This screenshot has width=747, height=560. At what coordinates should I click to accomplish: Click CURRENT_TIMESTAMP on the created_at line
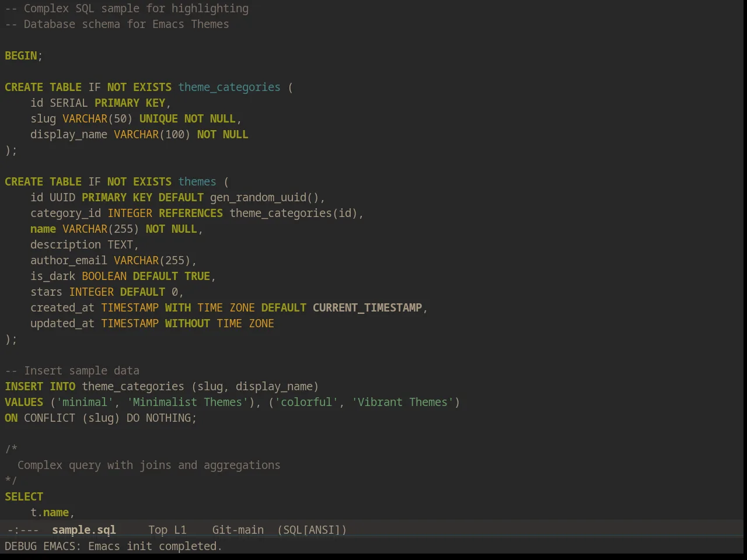[367, 307]
